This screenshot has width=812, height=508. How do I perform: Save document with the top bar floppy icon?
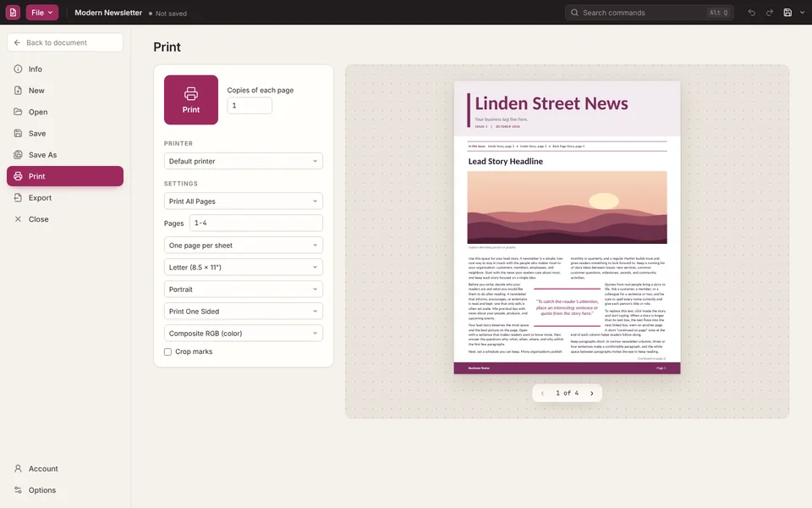(787, 13)
